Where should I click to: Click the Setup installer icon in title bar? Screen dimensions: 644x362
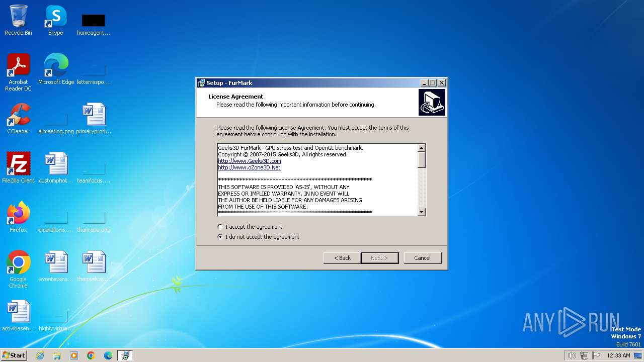(x=201, y=83)
